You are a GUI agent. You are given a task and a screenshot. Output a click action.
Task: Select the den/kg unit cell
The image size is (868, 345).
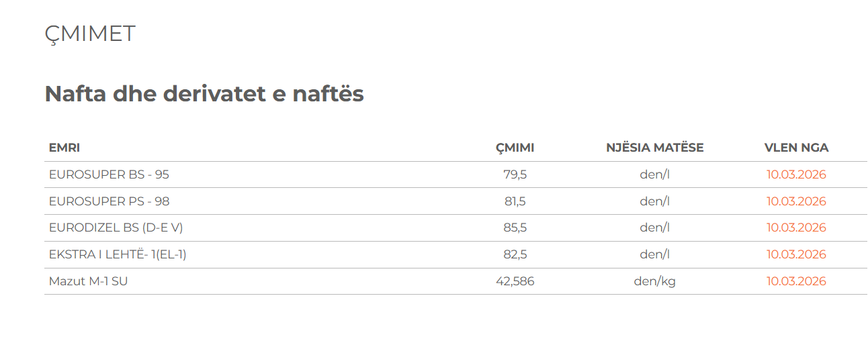654,281
